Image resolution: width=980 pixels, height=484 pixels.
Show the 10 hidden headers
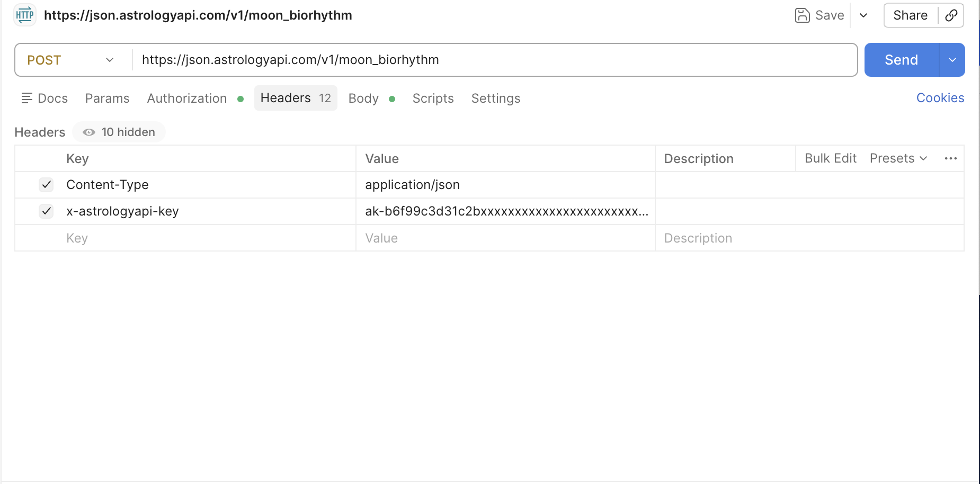pos(119,132)
